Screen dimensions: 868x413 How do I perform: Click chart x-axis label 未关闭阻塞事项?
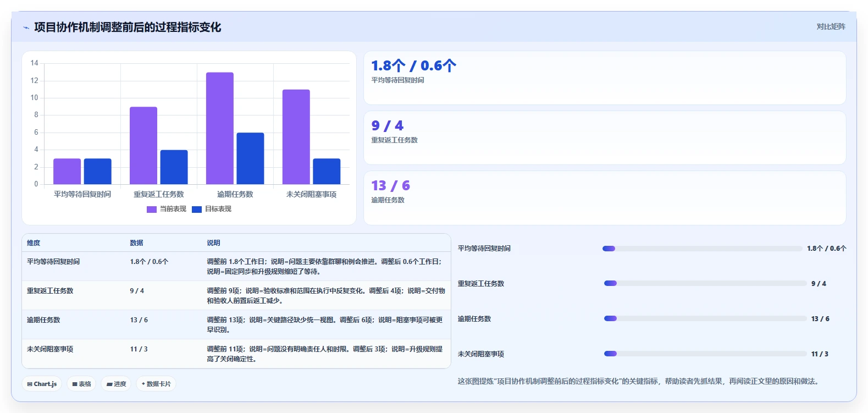point(311,194)
